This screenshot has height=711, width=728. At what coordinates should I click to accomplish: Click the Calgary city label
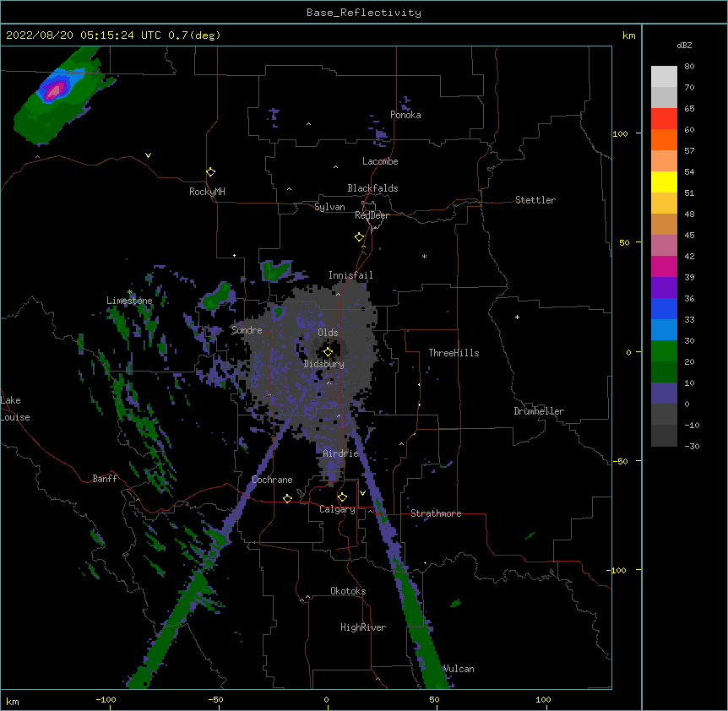click(x=337, y=509)
